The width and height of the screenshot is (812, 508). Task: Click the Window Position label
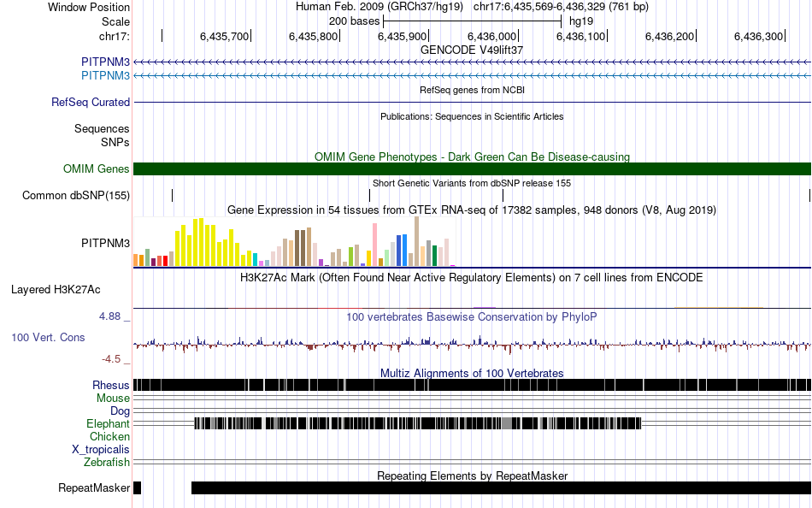tap(89, 7)
